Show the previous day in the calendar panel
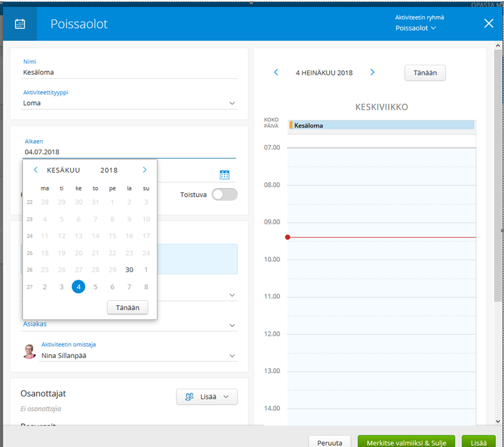 coord(276,72)
